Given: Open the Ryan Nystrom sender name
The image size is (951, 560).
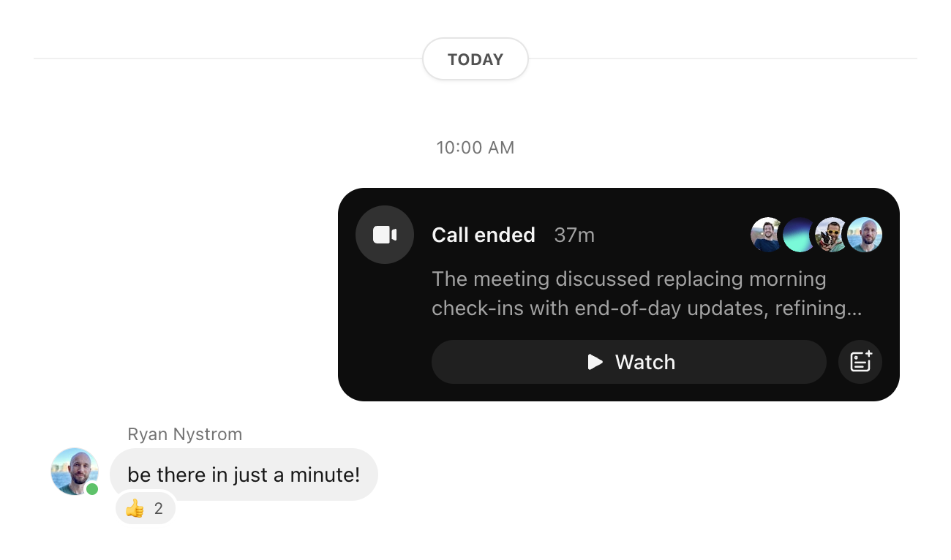Looking at the screenshot, I should (184, 434).
